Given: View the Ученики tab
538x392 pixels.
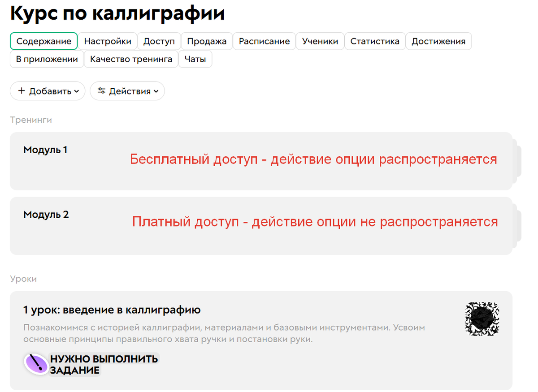Looking at the screenshot, I should (320, 41).
